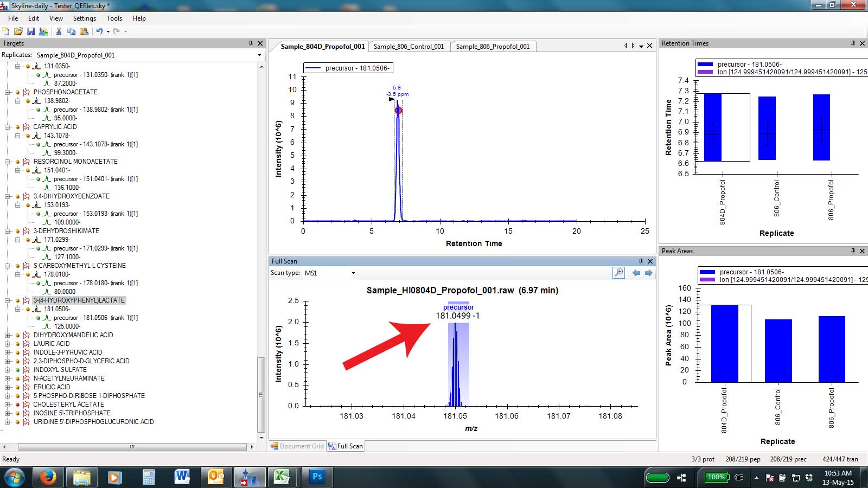Screen dimensions: 868x488
Task: Open the Scan type MS1 dropdown
Action: pos(353,273)
